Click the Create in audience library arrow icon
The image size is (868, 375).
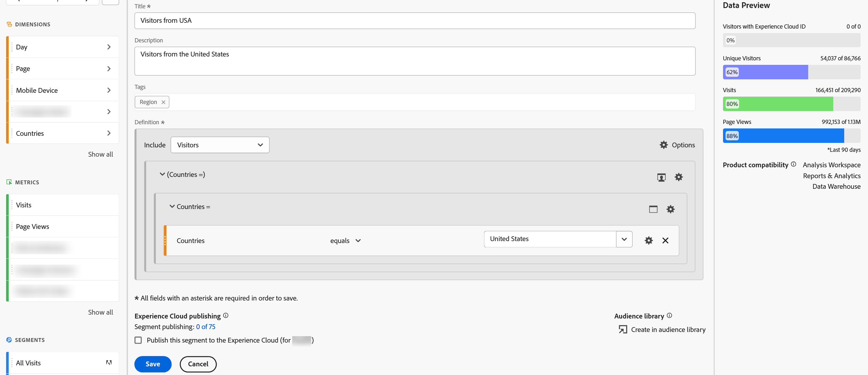622,329
